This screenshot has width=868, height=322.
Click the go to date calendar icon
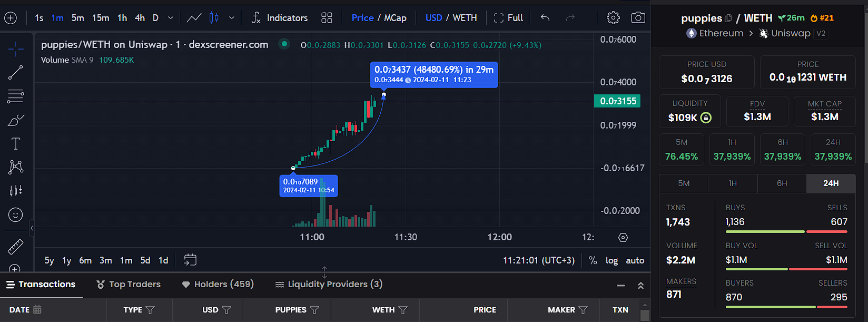tap(190, 260)
